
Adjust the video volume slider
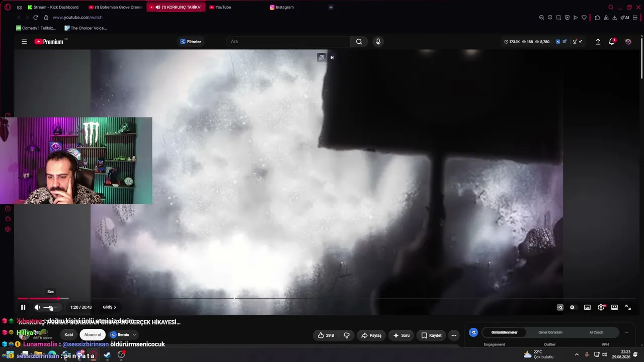(51, 307)
